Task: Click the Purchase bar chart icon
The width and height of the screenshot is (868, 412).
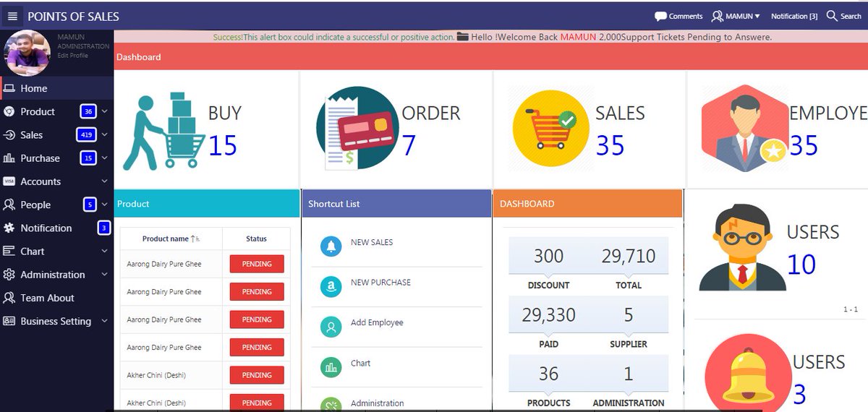Action: 9,158
